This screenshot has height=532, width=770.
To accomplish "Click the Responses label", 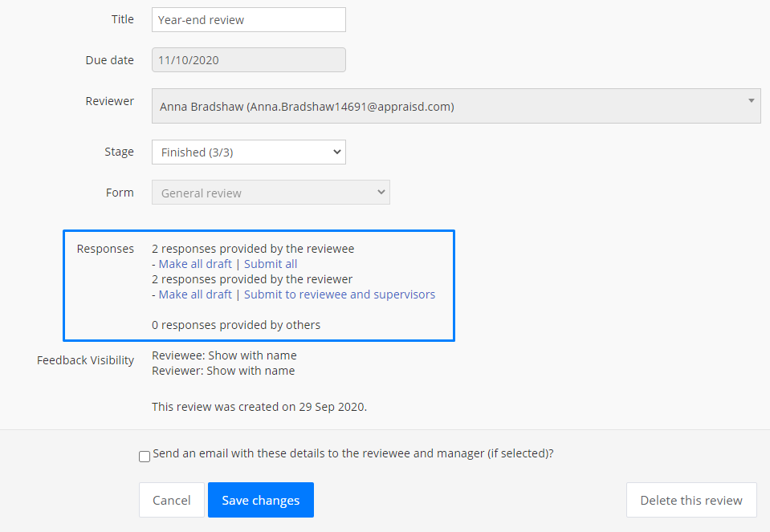I will tap(105, 249).
